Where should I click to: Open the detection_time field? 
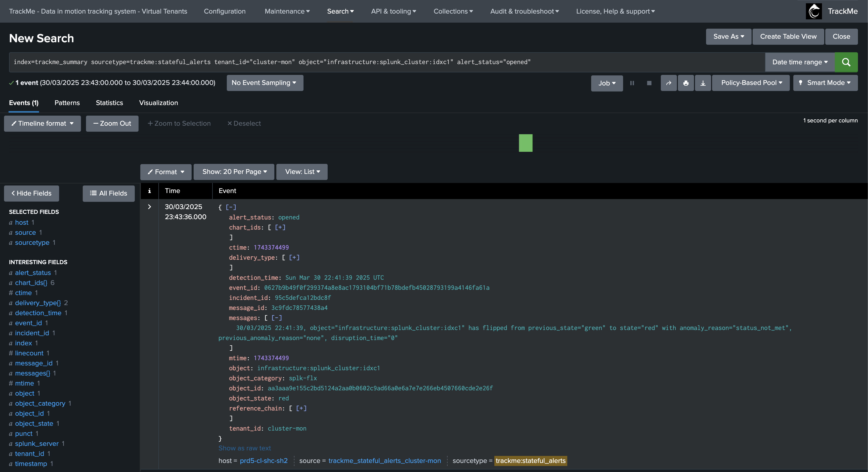38,313
